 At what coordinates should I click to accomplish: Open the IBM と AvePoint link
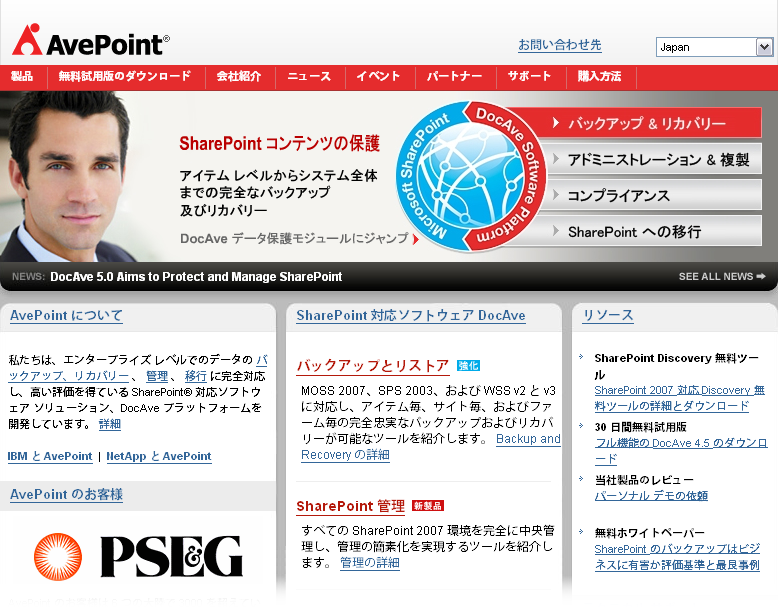coord(50,456)
